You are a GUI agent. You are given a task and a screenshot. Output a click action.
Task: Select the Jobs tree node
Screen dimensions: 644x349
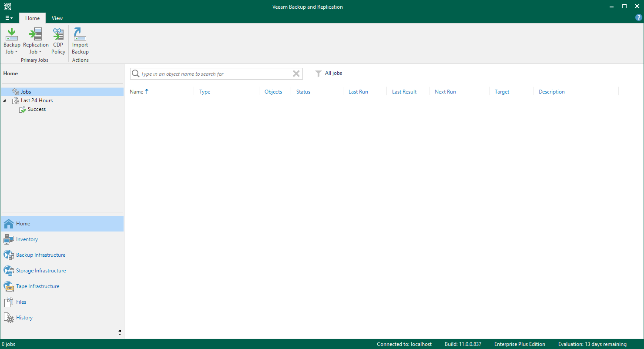[62, 92]
